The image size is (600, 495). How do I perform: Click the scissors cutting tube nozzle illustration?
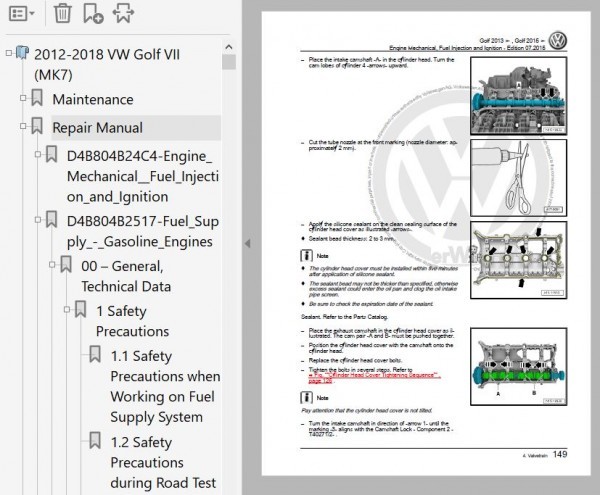518,178
